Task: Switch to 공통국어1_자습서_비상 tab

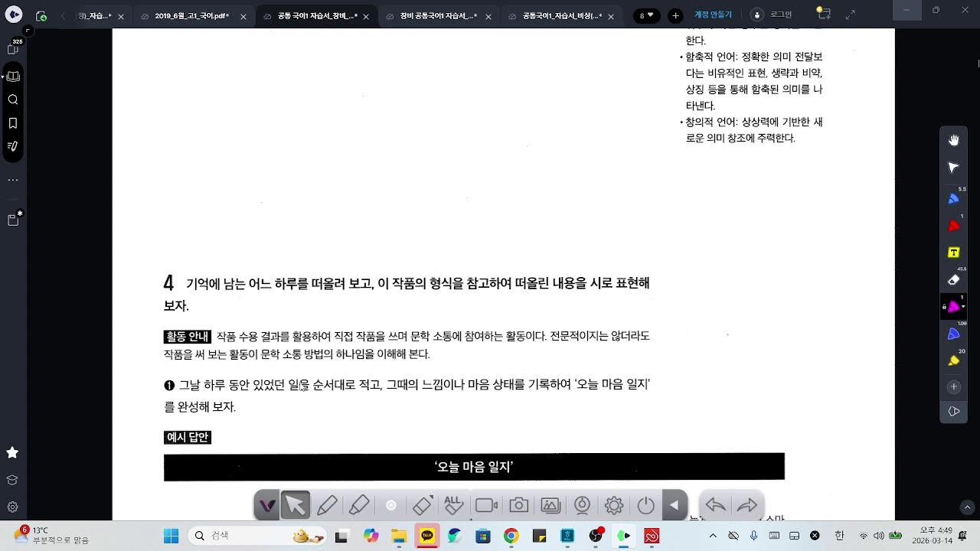Action: pyautogui.click(x=562, y=15)
